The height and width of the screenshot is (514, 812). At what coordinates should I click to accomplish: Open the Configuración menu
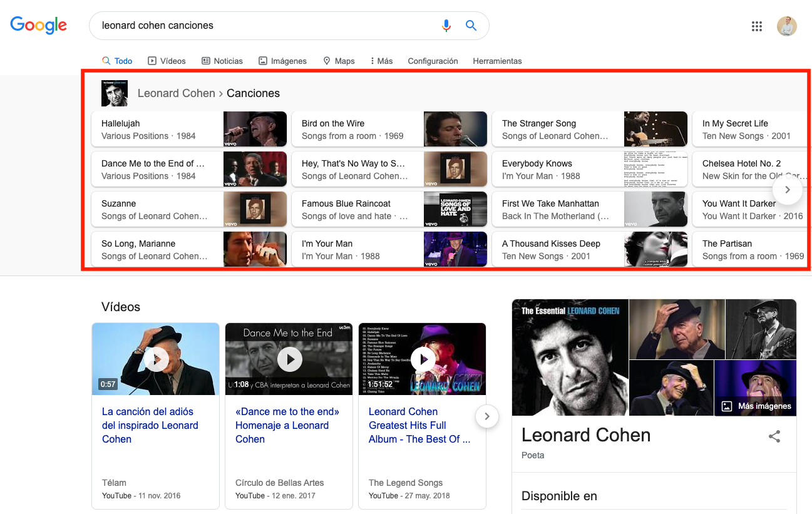pos(433,61)
